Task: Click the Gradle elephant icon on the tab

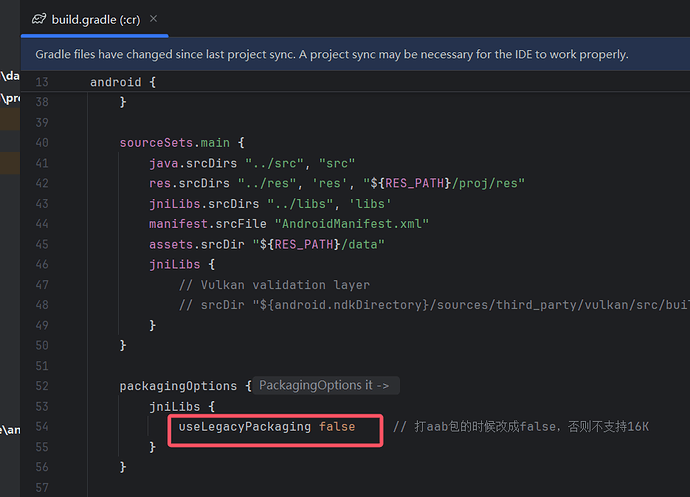Action: pos(41,19)
